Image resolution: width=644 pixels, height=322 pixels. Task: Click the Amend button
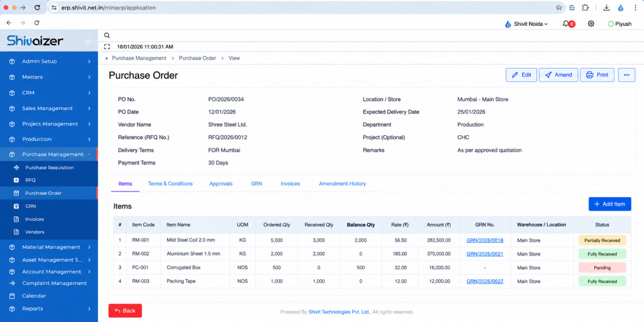tap(558, 75)
